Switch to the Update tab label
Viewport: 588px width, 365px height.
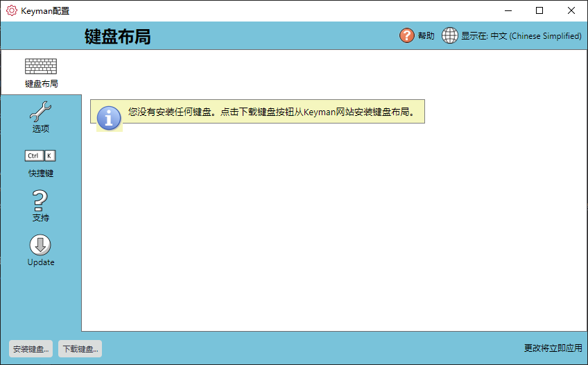point(41,262)
